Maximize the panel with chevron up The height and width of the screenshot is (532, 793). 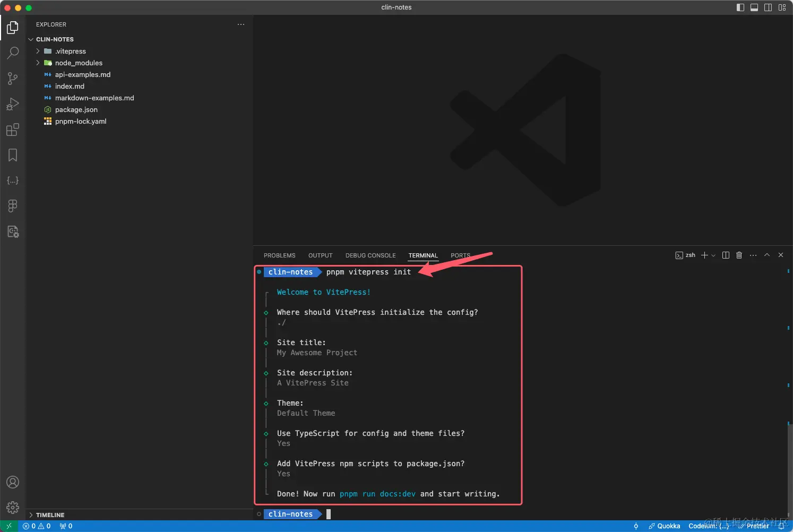767,255
